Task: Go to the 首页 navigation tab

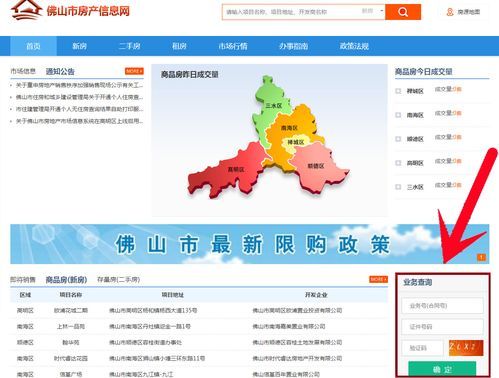Action: [33, 46]
